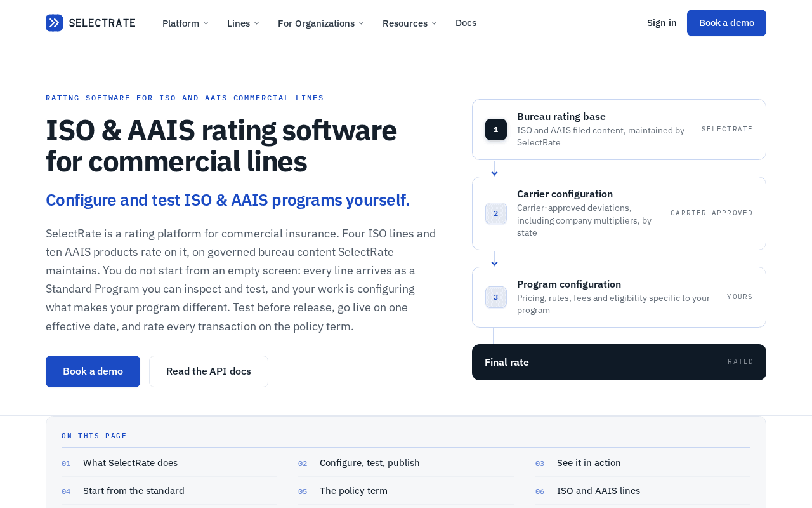Select the step 2 number badge

click(x=496, y=213)
